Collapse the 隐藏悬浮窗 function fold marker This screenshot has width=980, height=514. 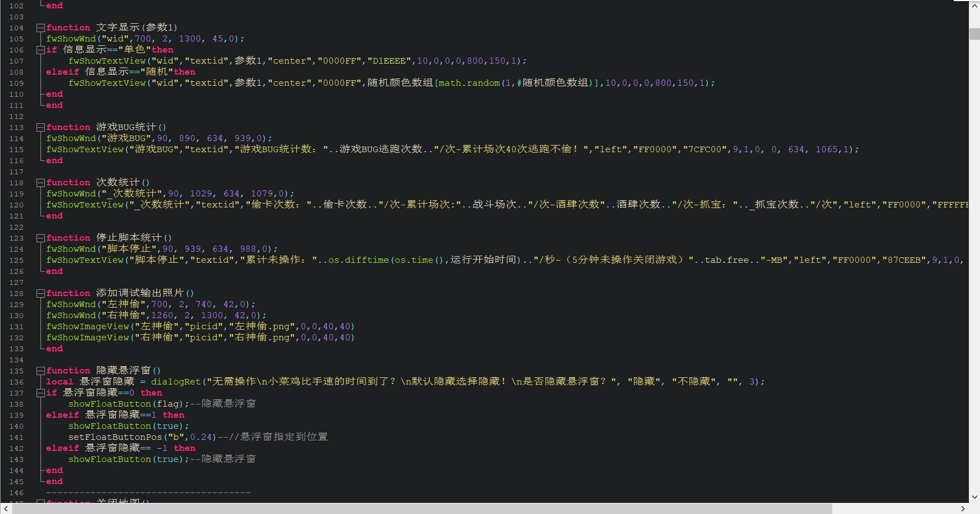(x=40, y=371)
